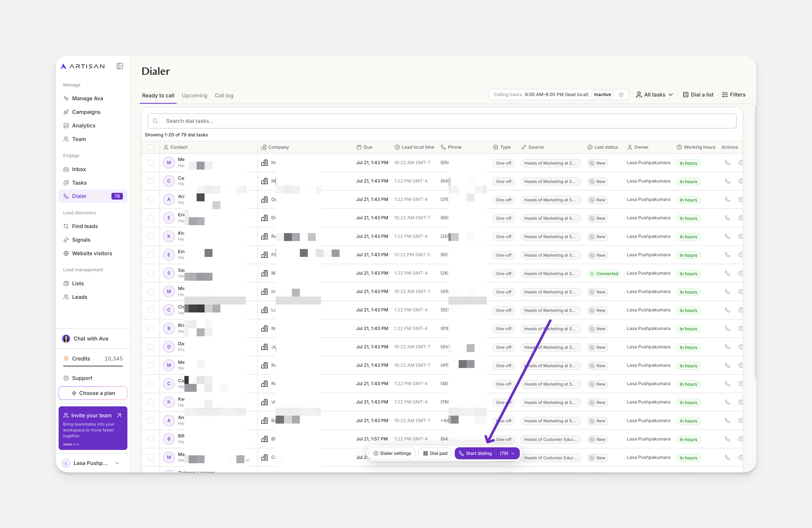812x528 pixels.
Task: Click the avatar S in the Connected row
Action: pyautogui.click(x=169, y=273)
